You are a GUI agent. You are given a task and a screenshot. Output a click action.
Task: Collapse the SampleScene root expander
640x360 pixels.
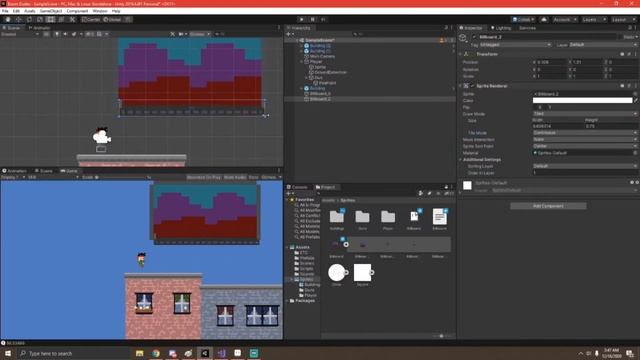tap(297, 40)
